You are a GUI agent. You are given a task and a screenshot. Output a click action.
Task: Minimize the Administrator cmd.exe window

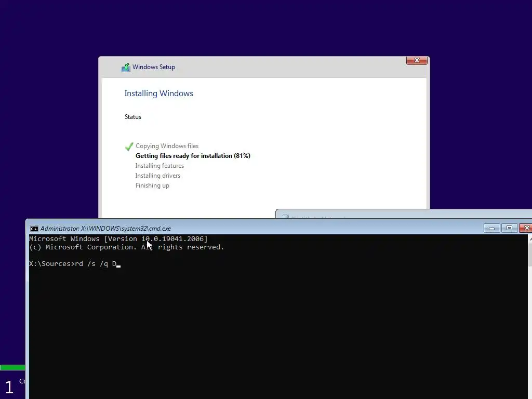[x=491, y=228]
